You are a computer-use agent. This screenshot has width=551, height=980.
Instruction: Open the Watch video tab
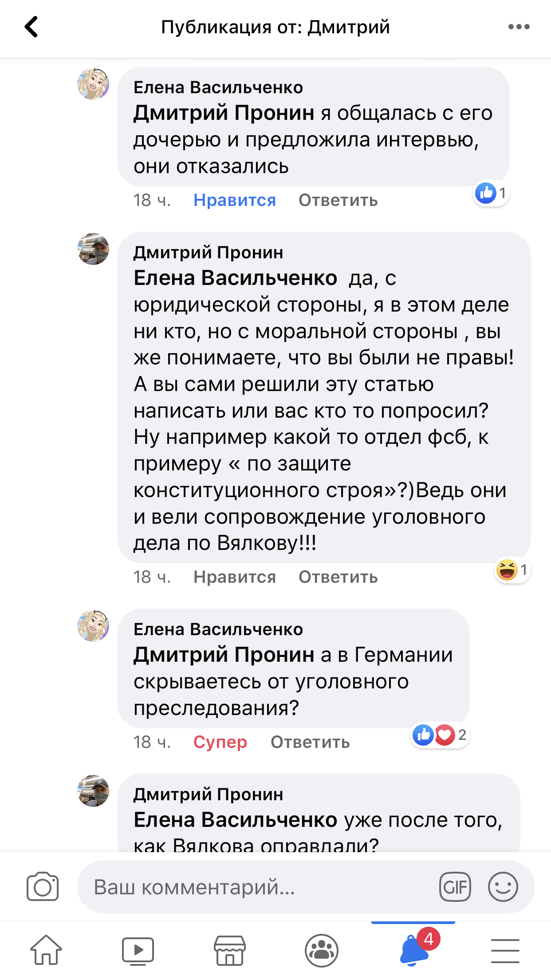(138, 951)
